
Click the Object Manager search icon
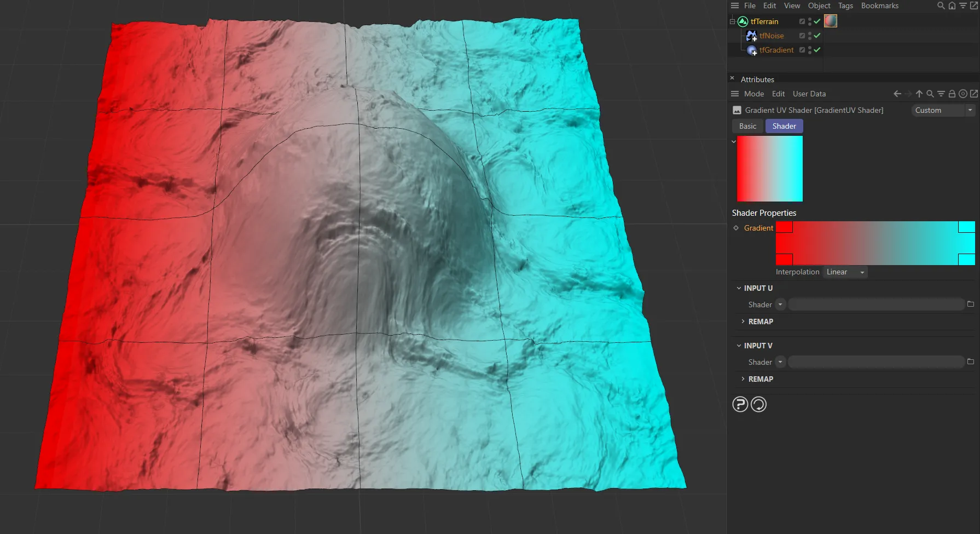click(x=941, y=5)
